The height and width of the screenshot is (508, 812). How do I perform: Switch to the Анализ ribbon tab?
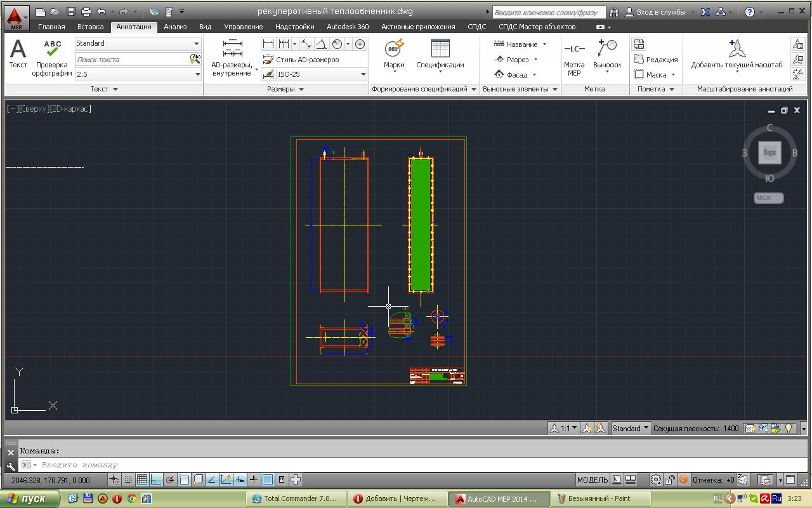(x=175, y=27)
